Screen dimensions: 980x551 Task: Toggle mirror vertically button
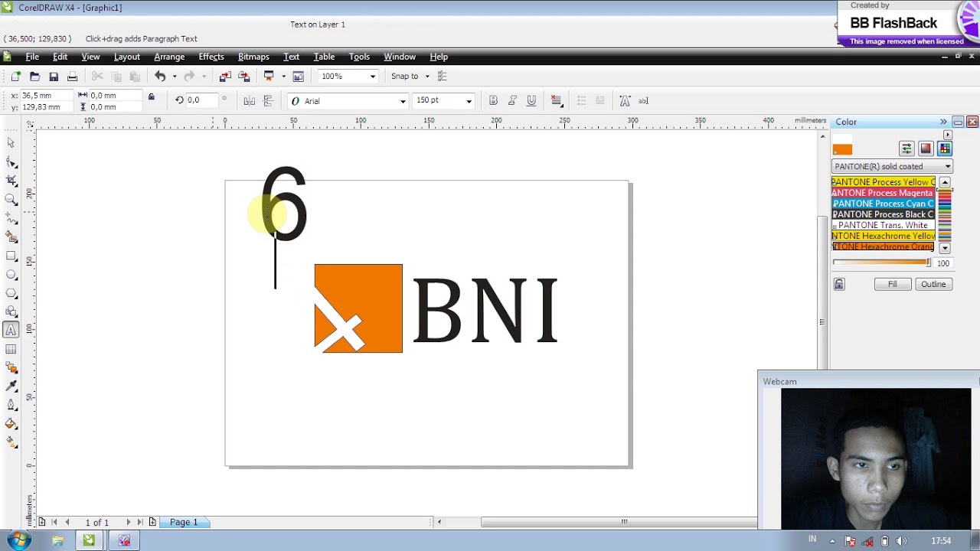click(x=268, y=100)
